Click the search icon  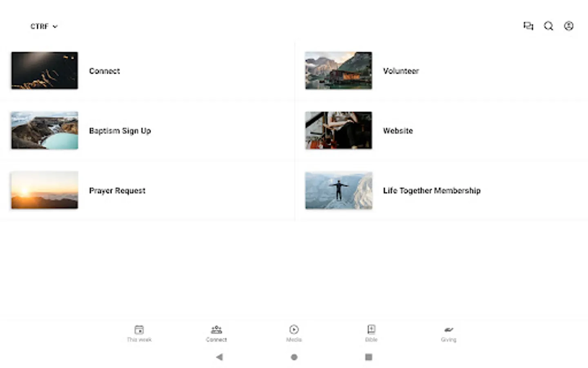pyautogui.click(x=548, y=26)
